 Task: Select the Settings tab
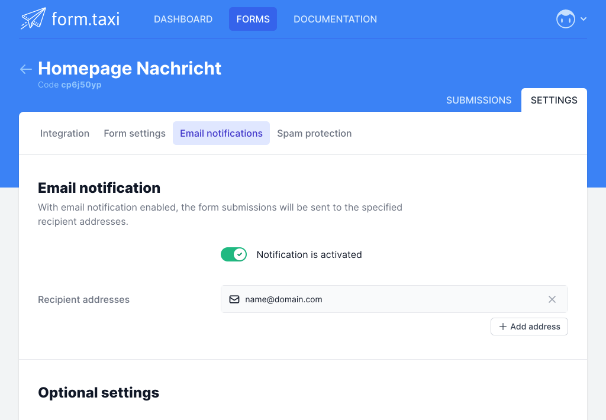553,100
